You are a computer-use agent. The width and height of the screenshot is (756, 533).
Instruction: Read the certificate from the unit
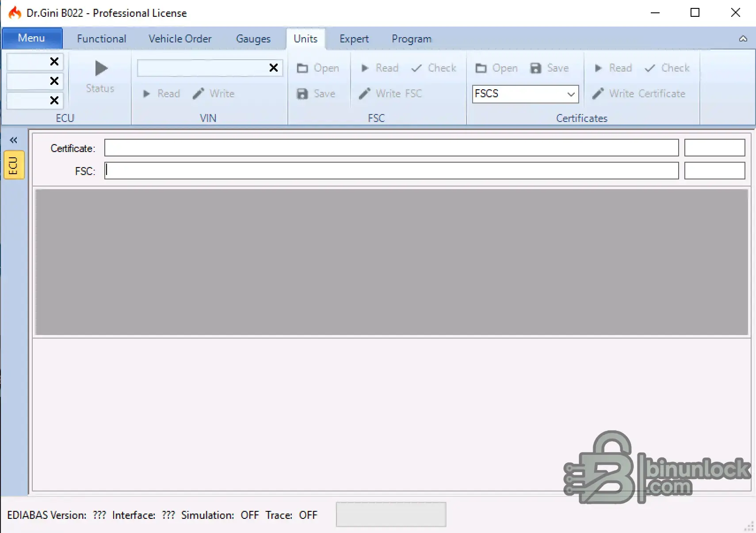(613, 68)
